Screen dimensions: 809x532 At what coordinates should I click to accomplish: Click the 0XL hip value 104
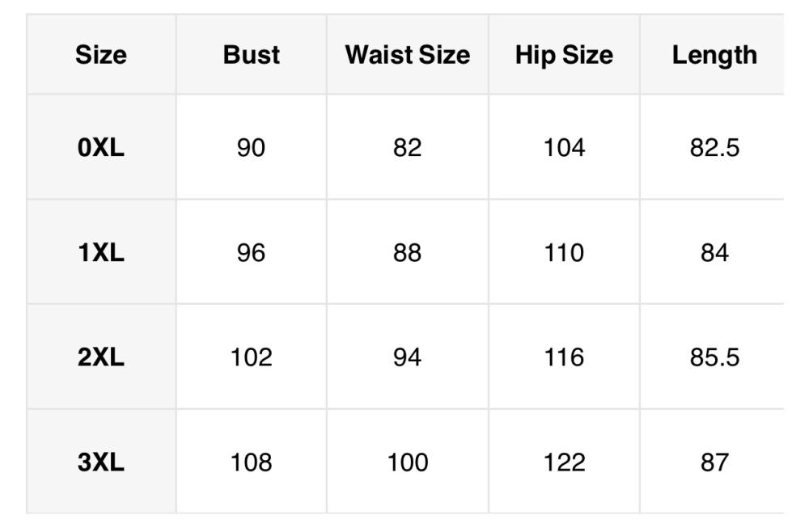tap(564, 147)
